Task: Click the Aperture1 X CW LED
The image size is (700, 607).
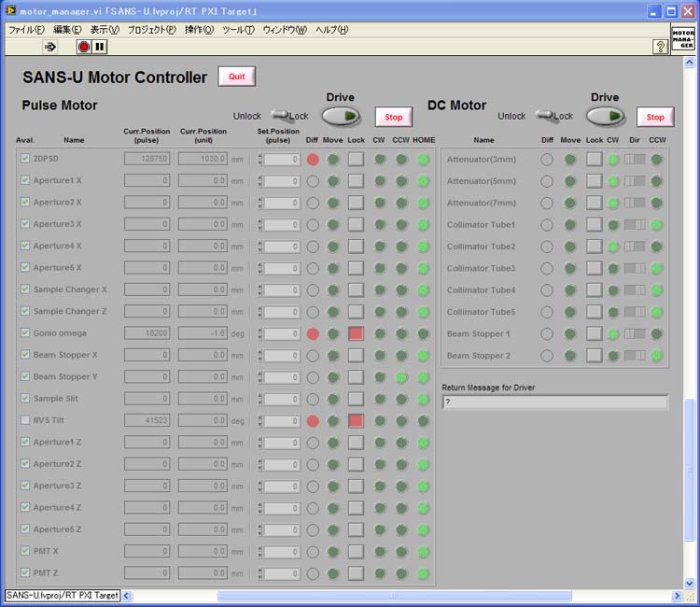Action: pyautogui.click(x=380, y=181)
